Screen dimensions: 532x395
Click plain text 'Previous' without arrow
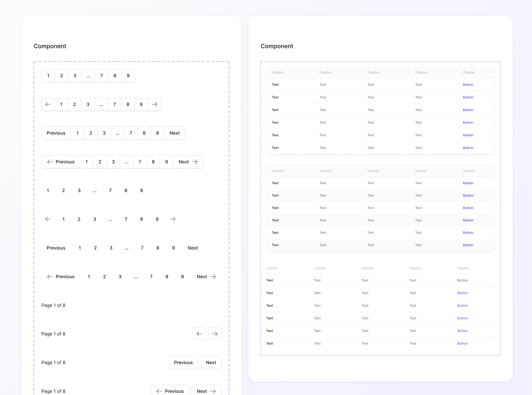pos(56,248)
